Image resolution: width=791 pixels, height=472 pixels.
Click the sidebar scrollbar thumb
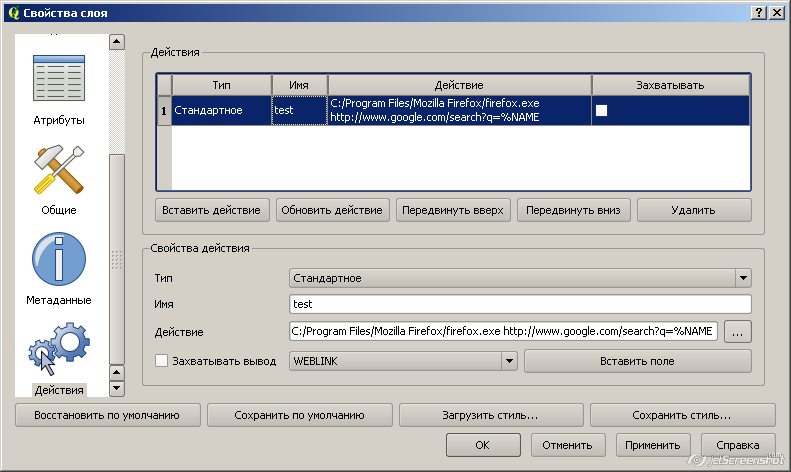point(117,259)
